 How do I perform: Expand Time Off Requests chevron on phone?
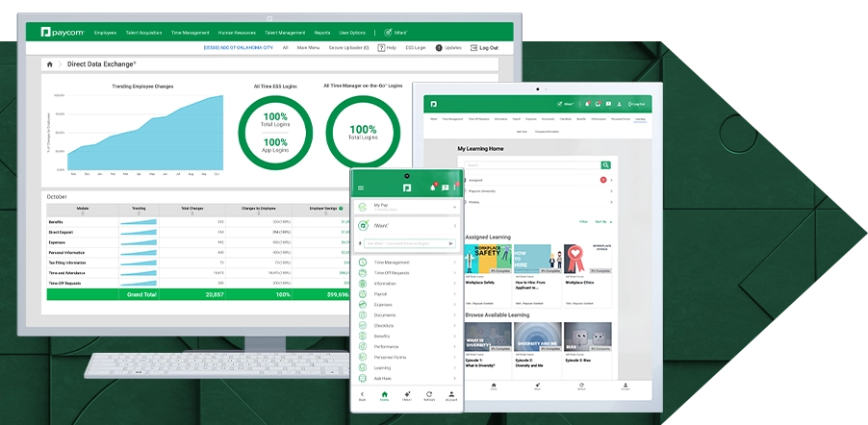454,273
